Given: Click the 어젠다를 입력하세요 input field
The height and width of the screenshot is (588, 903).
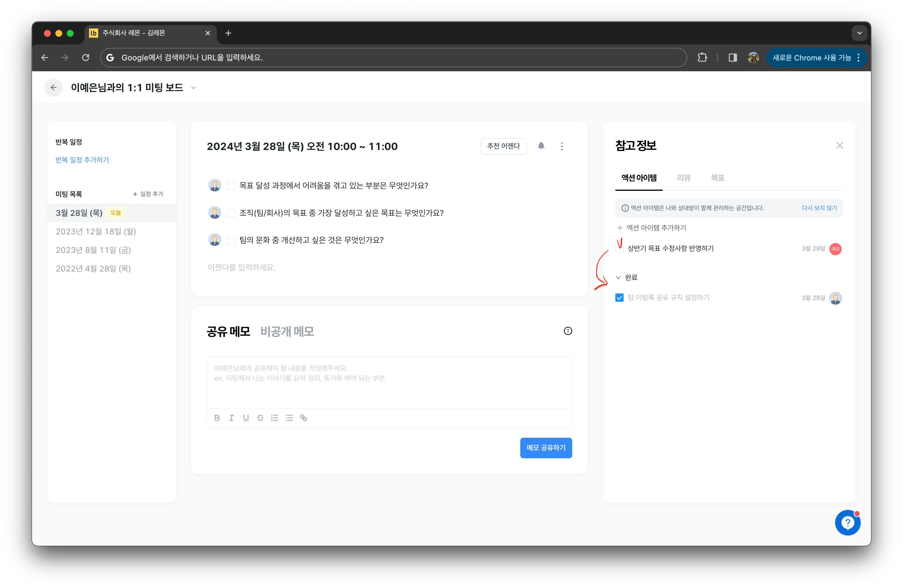Looking at the screenshot, I should coord(389,267).
